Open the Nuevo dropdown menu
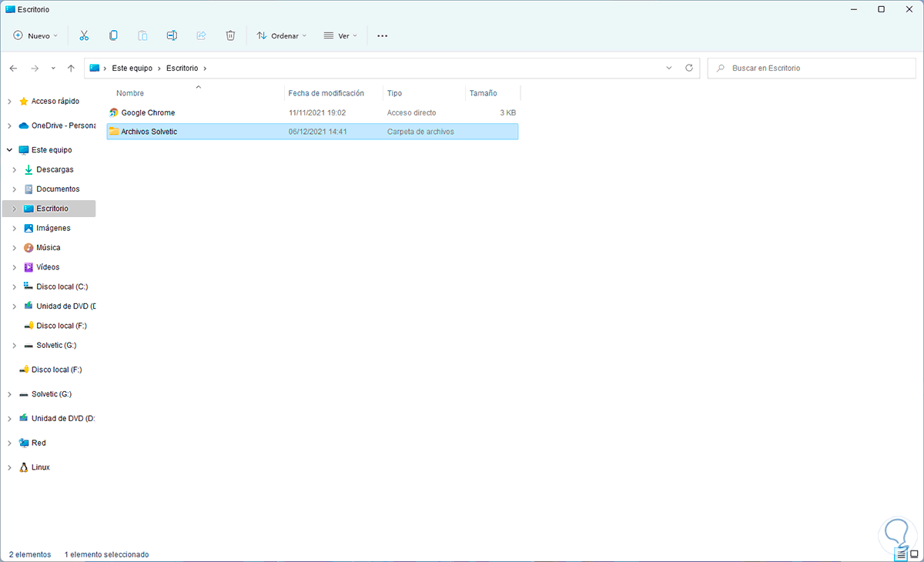924x562 pixels. pos(35,35)
